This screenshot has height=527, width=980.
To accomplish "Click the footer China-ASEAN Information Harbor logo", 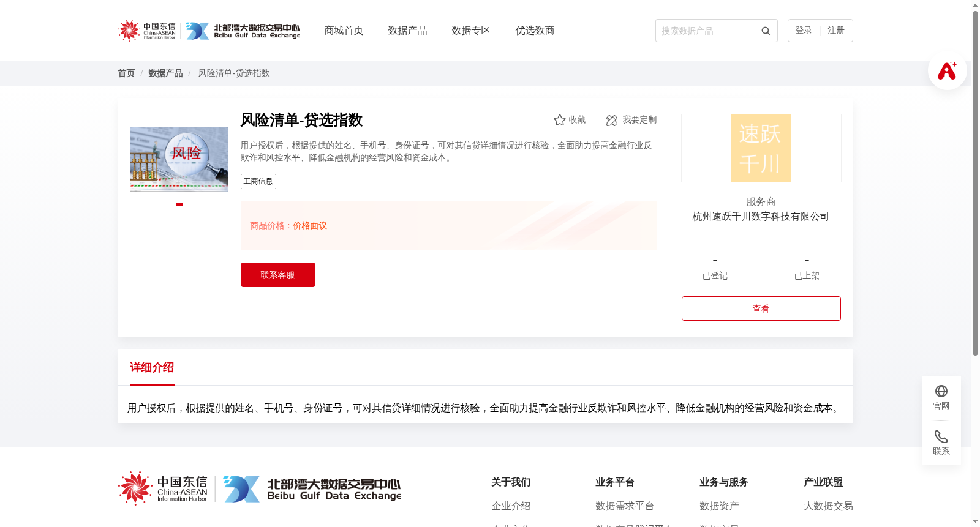I will pyautogui.click(x=164, y=488).
